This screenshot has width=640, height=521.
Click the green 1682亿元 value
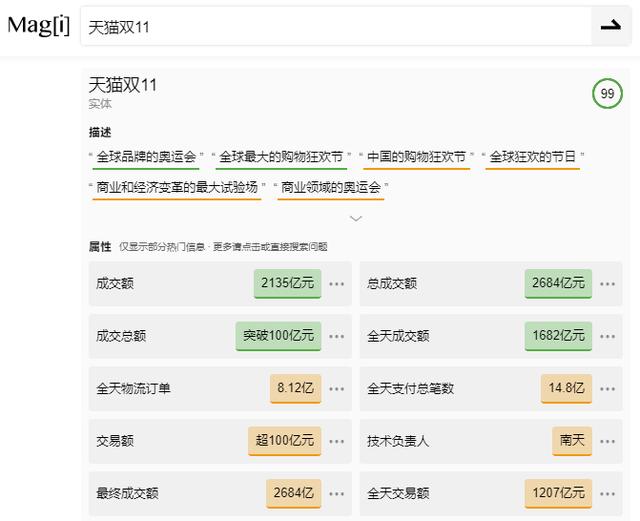[558, 336]
